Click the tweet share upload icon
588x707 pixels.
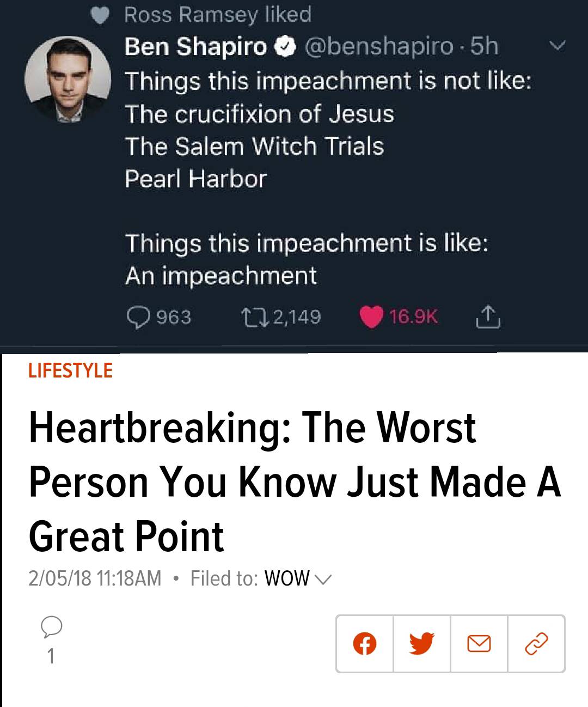pyautogui.click(x=488, y=317)
